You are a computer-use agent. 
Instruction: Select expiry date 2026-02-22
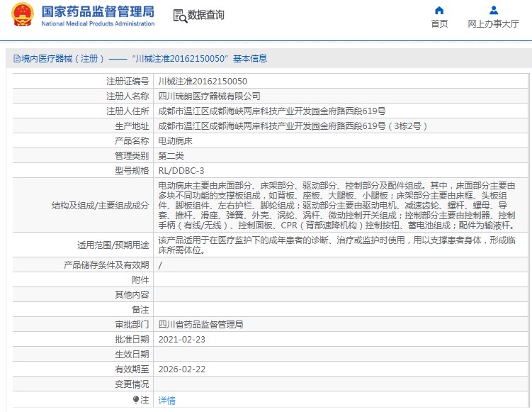(182, 369)
